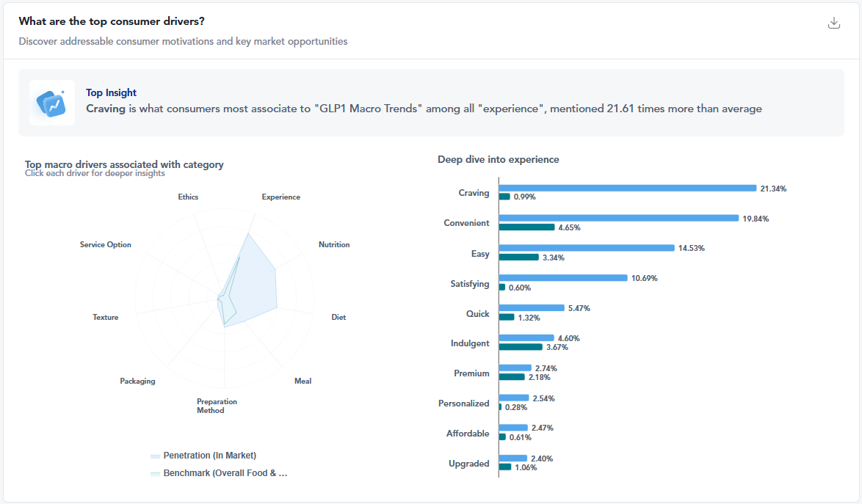This screenshot has height=504, width=862.
Task: Click the Satisfying 10.69% bar
Action: pos(563,278)
